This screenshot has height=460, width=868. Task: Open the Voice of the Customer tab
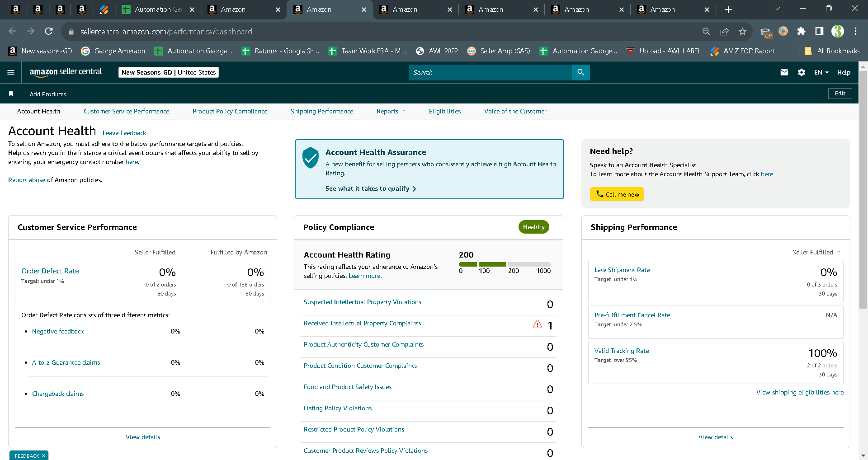coord(515,111)
